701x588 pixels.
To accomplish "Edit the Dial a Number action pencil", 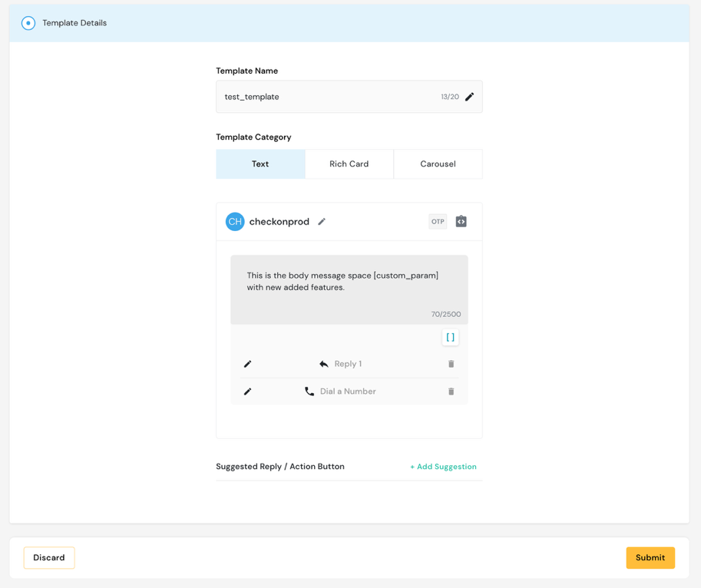I will [248, 391].
